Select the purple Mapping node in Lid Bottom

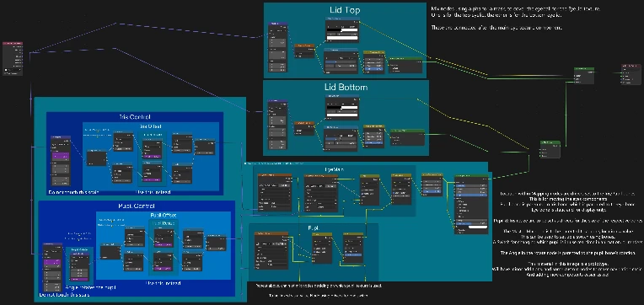pos(277,125)
